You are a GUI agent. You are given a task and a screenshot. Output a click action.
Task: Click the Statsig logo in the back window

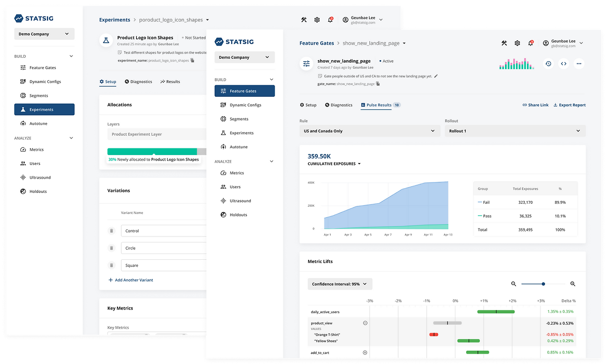(x=34, y=18)
